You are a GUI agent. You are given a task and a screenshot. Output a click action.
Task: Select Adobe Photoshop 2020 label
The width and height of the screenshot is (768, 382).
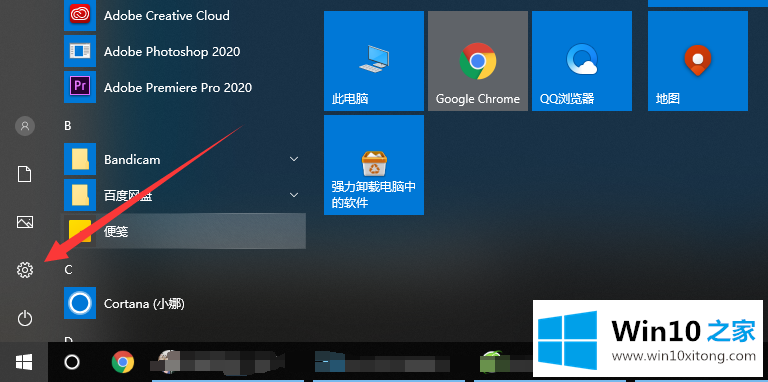[172, 51]
